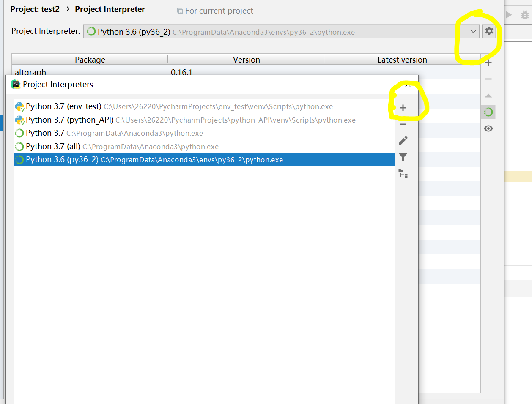Click the Run arrow icon in the IDE toolbar
Screen dimensions: 532x404
coord(509,15)
